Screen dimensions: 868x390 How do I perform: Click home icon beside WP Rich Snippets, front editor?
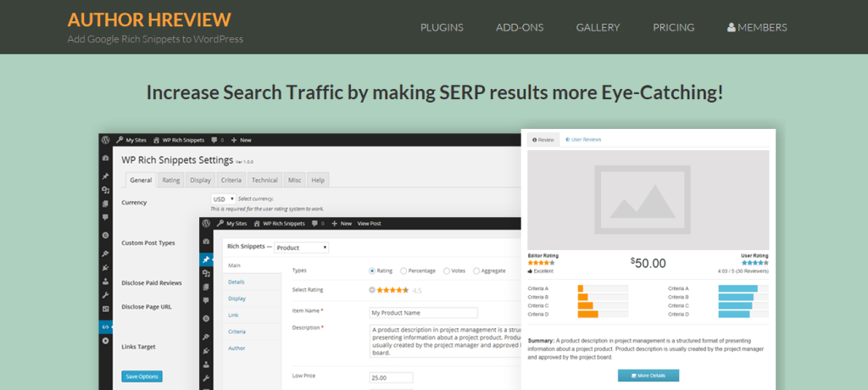pos(257,223)
